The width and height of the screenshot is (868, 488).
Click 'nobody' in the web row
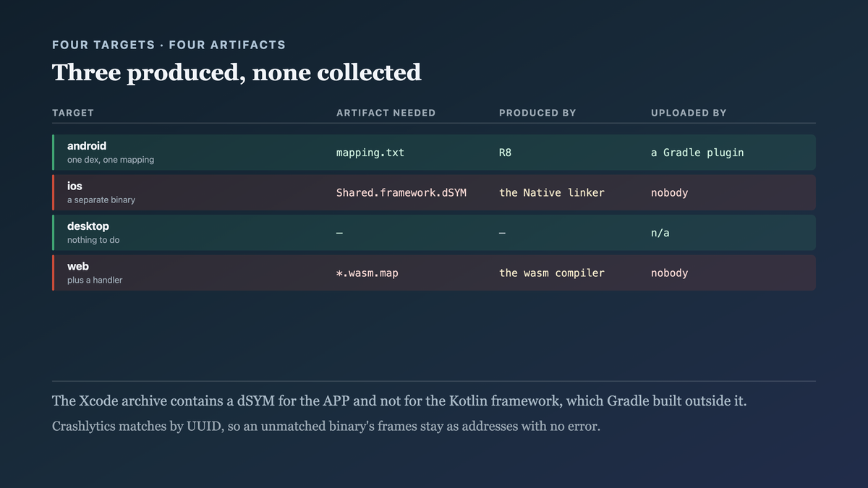pyautogui.click(x=670, y=273)
